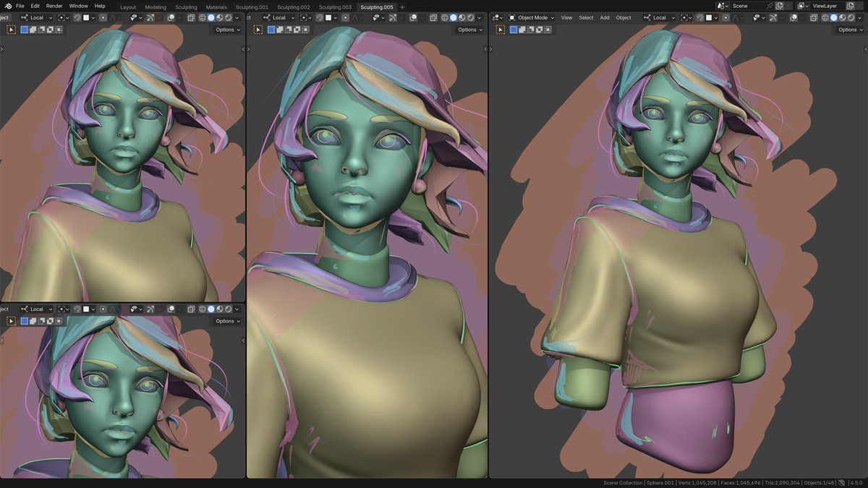Choose extend selection mode in right viewport
The width and height of the screenshot is (868, 488).
point(522,30)
